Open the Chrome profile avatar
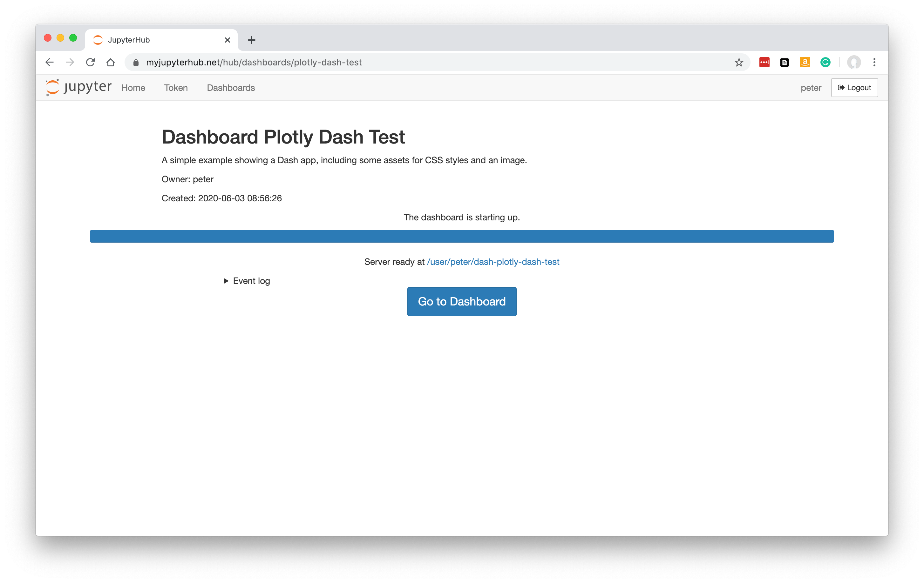The image size is (924, 583). [x=854, y=62]
